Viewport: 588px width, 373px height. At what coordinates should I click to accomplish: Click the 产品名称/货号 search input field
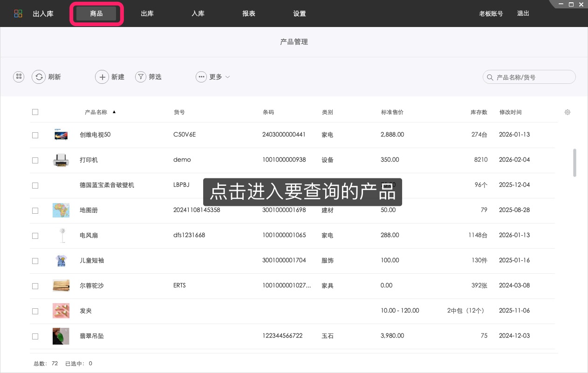click(x=529, y=77)
